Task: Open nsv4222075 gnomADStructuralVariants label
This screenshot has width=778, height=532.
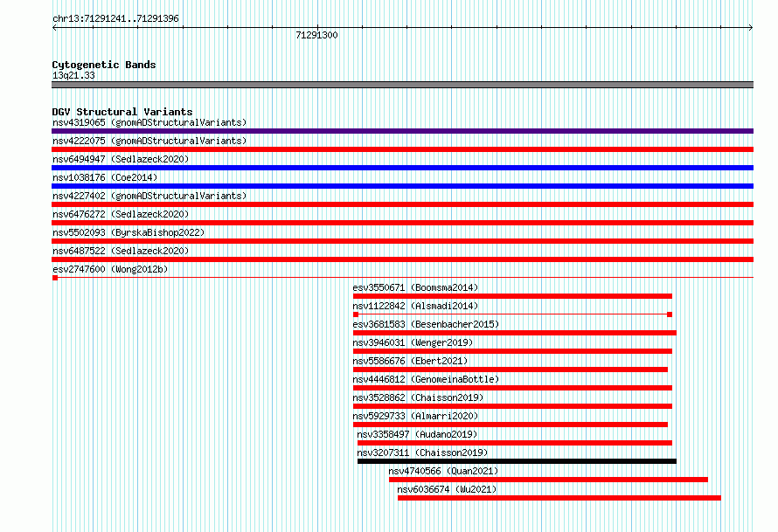Action: pos(149,141)
